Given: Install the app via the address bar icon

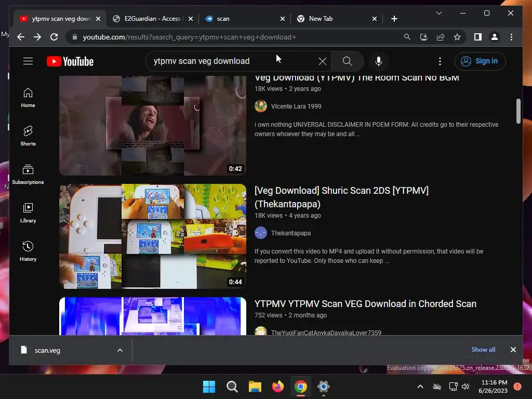Looking at the screenshot, I should click(424, 37).
